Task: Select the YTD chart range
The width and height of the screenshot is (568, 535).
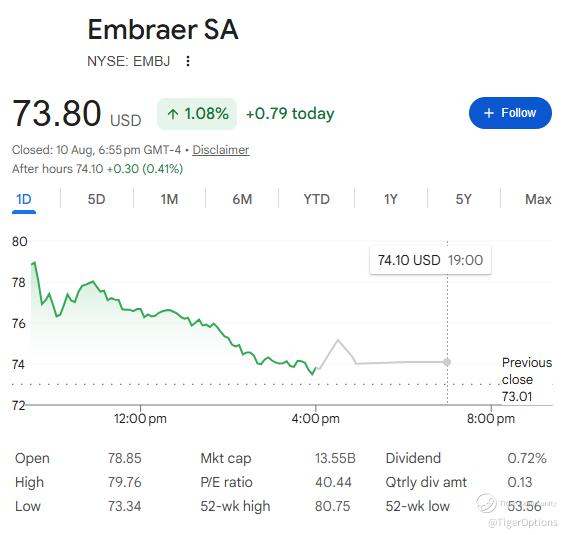Action: pyautogui.click(x=317, y=199)
